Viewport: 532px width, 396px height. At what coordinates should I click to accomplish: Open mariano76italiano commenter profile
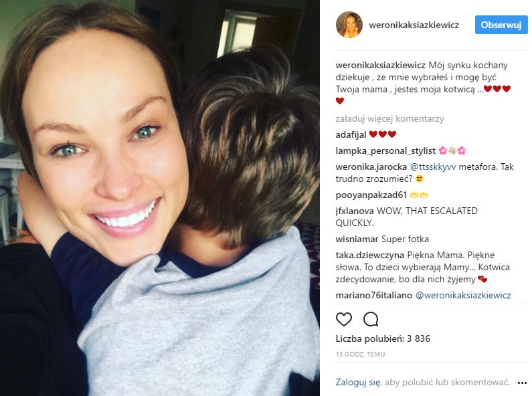click(374, 295)
